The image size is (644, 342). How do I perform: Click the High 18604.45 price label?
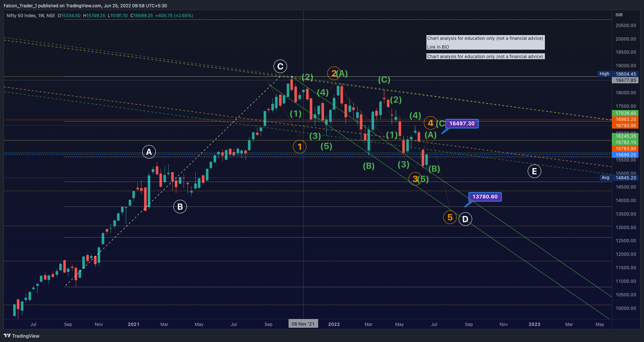tap(618, 74)
